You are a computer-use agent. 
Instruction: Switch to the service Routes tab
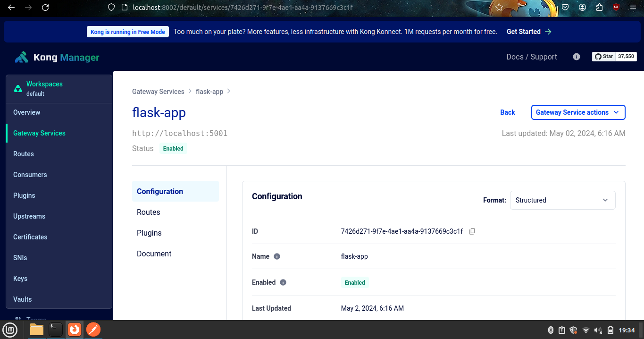176,212
